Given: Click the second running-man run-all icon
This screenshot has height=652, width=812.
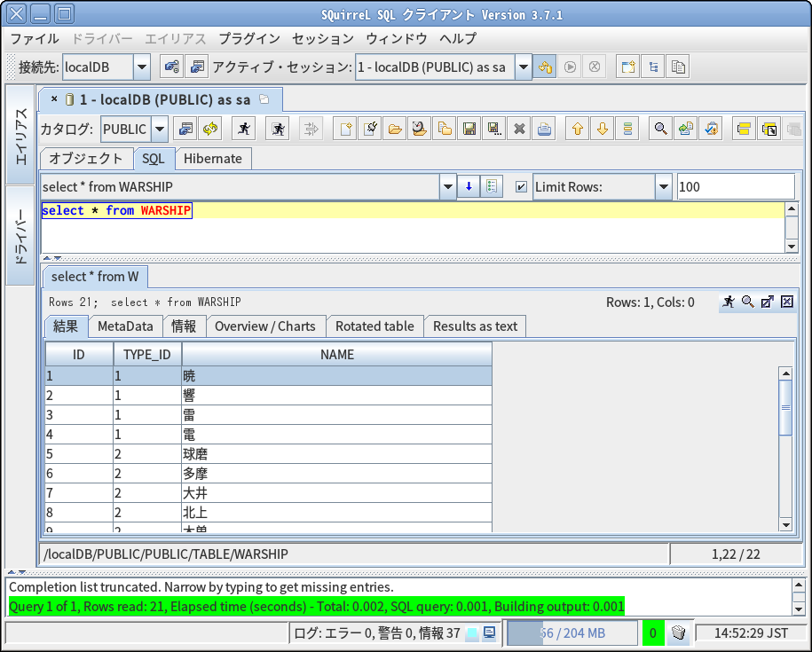Looking at the screenshot, I should [x=278, y=129].
